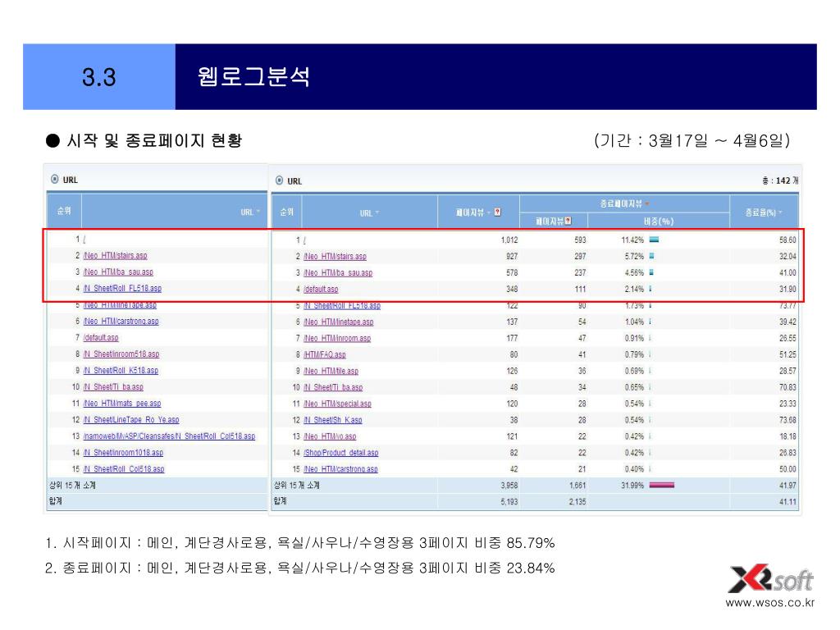The width and height of the screenshot is (840, 630).
Task: Click the exit rate value 58.60
Action: tap(787, 240)
